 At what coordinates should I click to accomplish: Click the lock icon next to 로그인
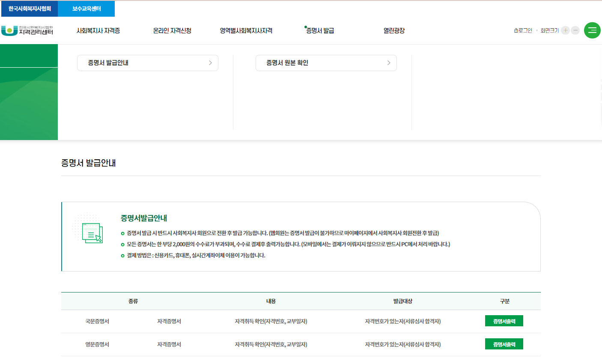pyautogui.click(x=516, y=30)
